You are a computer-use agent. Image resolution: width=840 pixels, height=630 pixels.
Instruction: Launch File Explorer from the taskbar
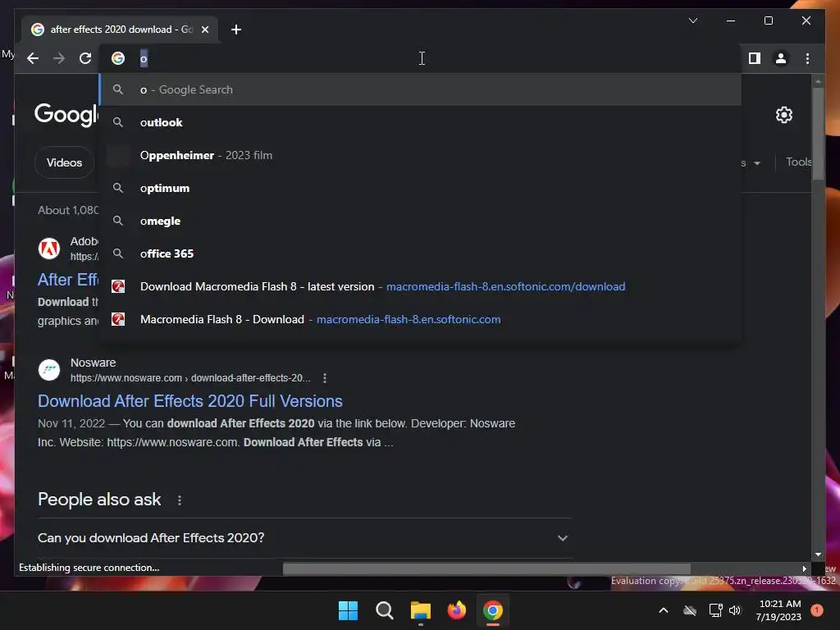click(x=421, y=610)
